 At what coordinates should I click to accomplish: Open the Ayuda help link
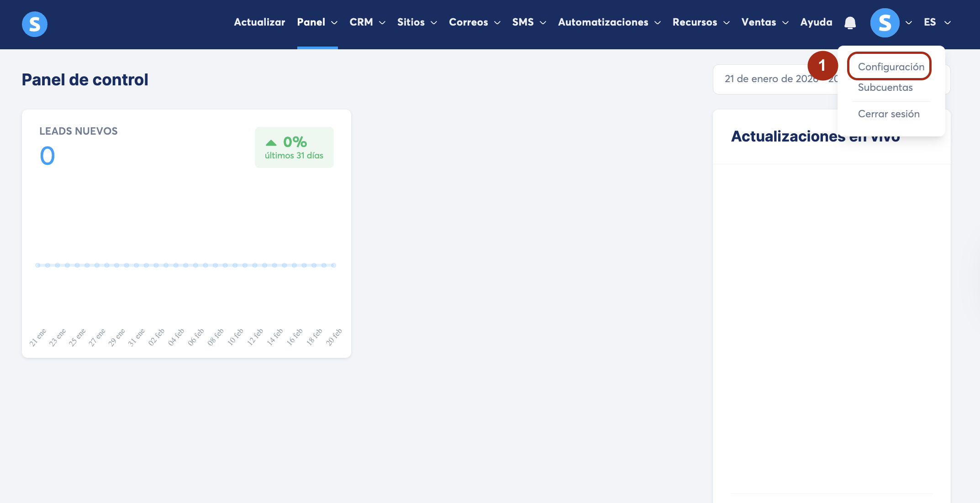[816, 22]
